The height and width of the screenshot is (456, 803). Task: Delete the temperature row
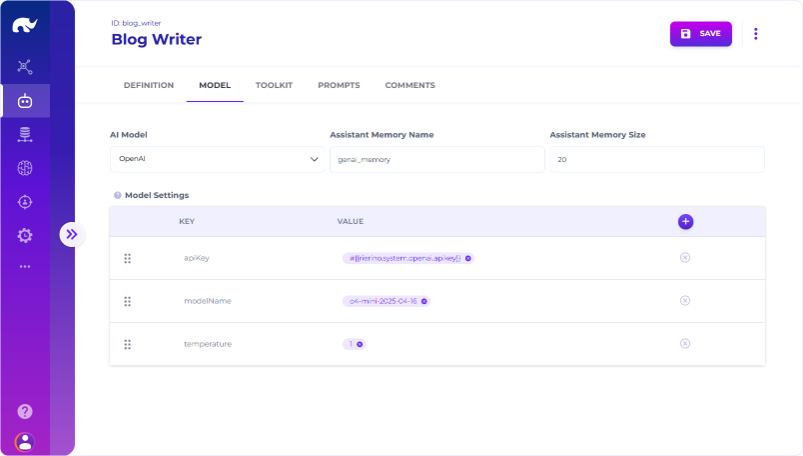685,343
